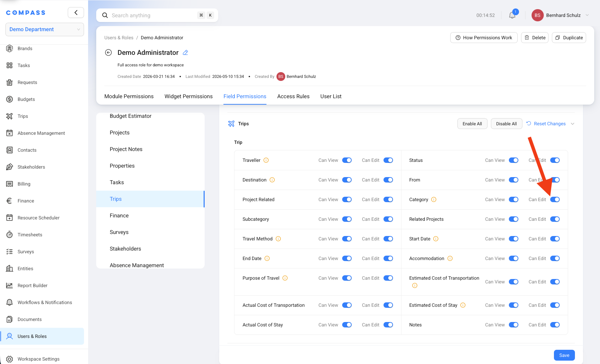The image size is (600, 364).
Task: Open Resource Scheduler icon
Action: (9, 218)
